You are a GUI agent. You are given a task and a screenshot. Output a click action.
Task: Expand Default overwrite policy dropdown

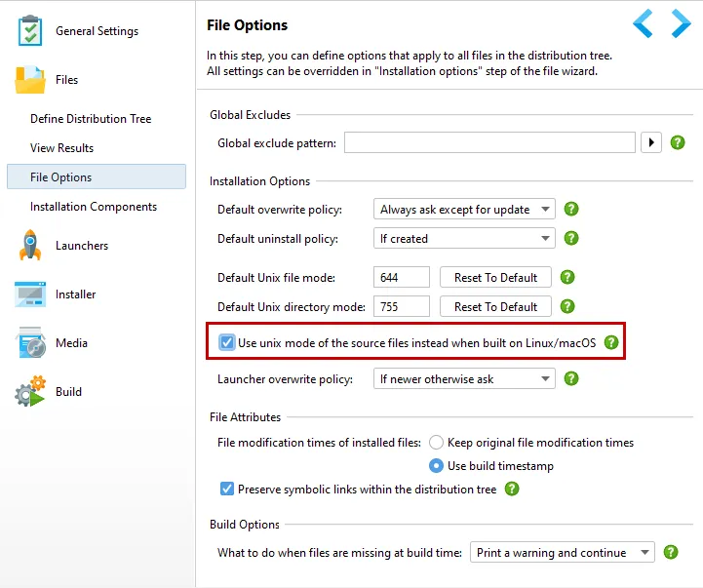coord(464,209)
